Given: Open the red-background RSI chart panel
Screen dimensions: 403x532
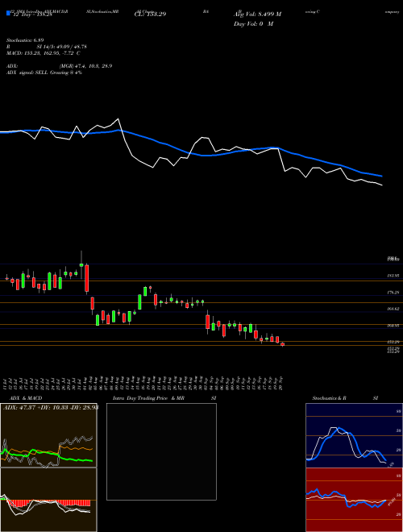Looking at the screenshot, I should (x=354, y=500).
